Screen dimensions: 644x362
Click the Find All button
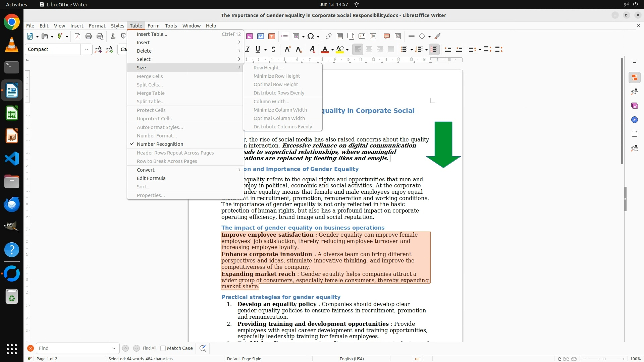(150, 348)
